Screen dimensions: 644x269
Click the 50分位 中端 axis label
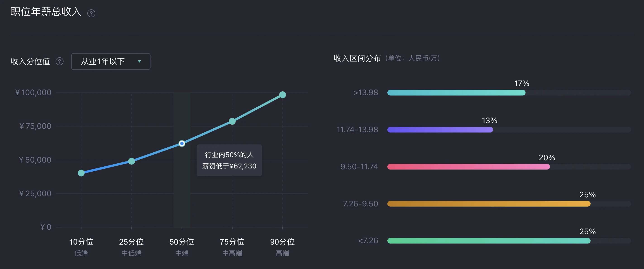(x=182, y=247)
